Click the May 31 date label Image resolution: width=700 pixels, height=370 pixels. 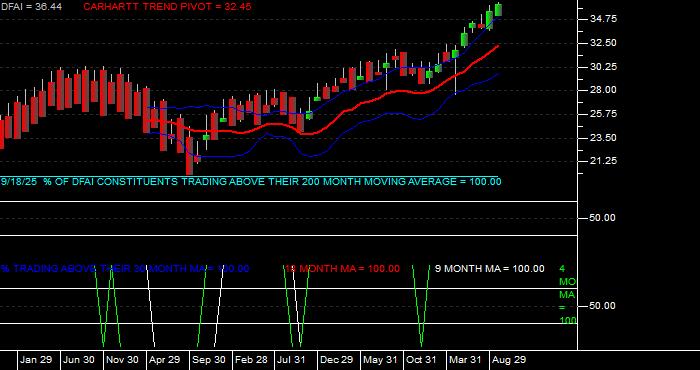[380, 360]
